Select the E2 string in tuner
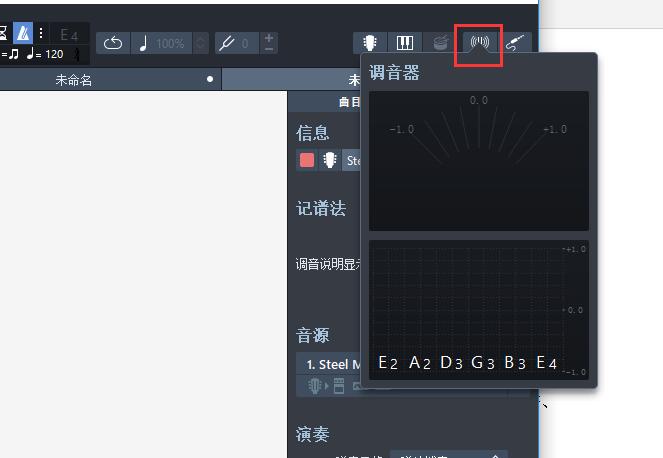Image resolution: width=663 pixels, height=458 pixels. (389, 363)
